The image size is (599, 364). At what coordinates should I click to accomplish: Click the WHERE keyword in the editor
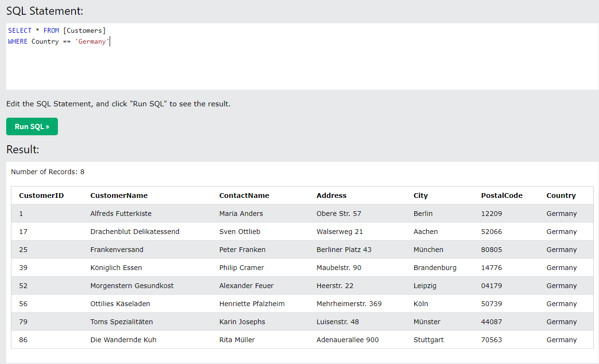18,41
